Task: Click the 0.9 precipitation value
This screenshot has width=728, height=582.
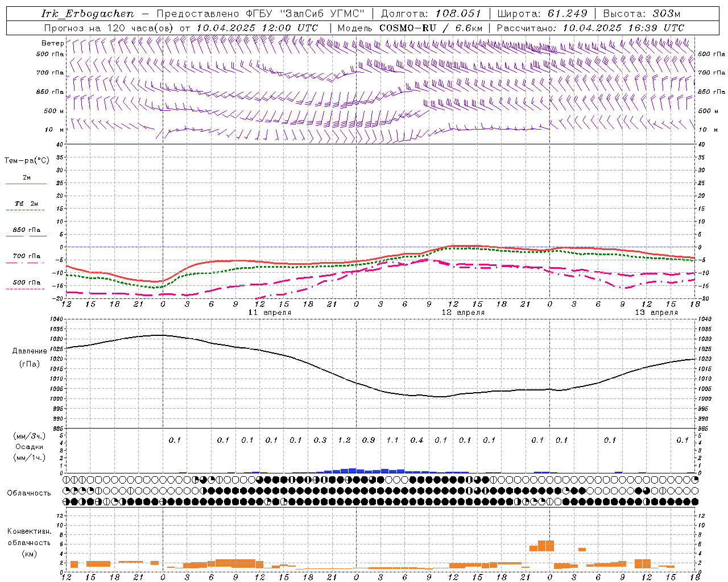Action: pyautogui.click(x=369, y=440)
